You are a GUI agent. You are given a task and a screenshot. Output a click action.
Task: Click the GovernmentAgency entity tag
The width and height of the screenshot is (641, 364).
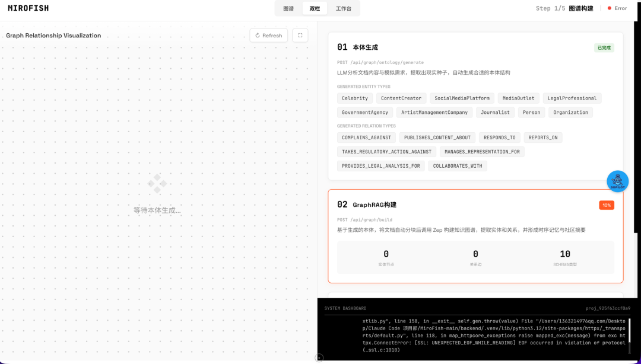click(365, 113)
